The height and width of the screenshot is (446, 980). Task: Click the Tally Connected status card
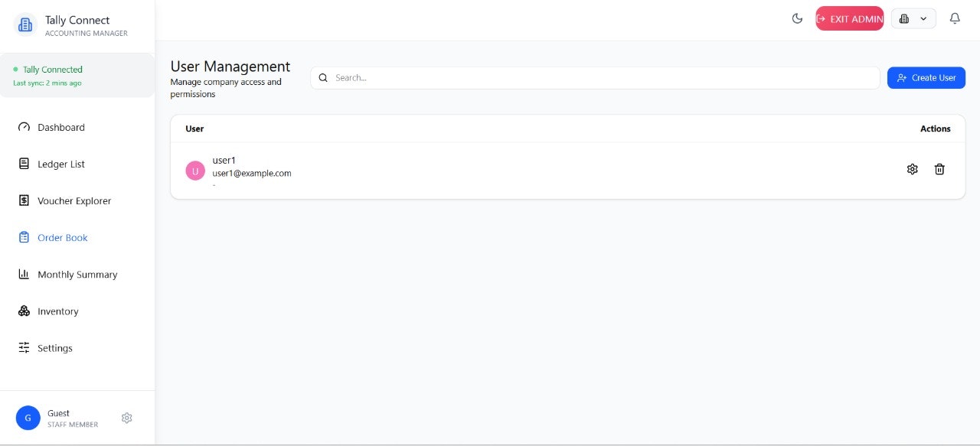click(77, 75)
